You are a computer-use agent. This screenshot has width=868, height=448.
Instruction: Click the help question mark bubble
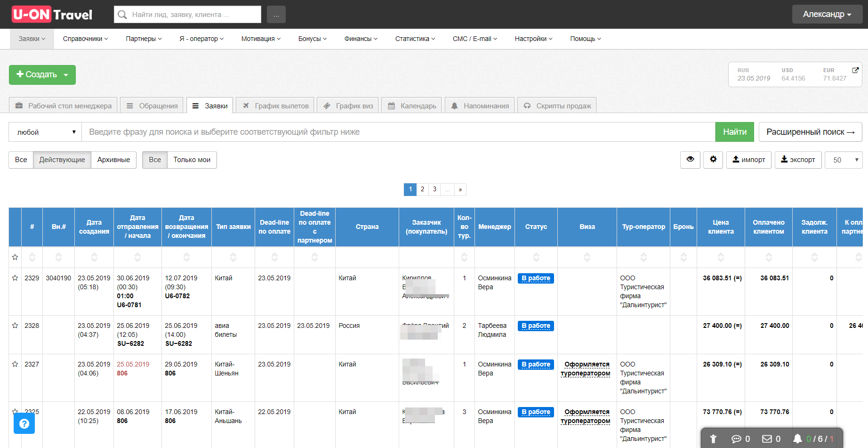pyautogui.click(x=24, y=424)
